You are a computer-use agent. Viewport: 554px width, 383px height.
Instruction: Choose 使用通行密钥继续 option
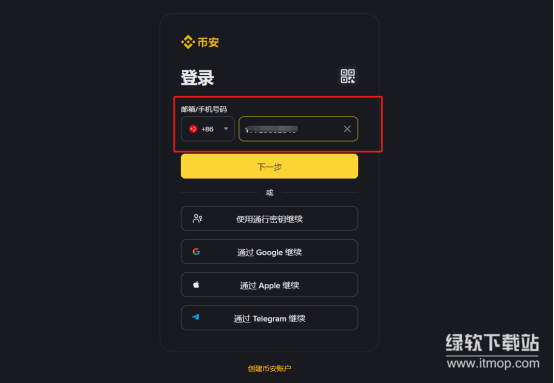[269, 219]
